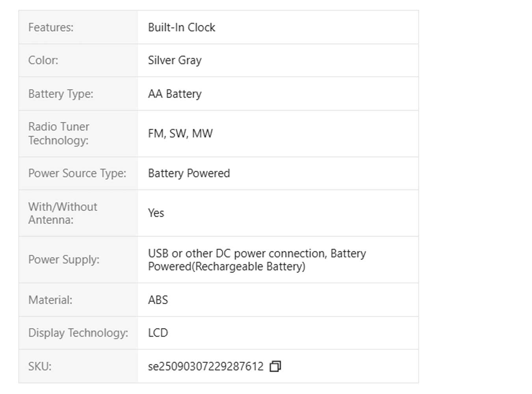The height and width of the screenshot is (394, 532).
Task: Click the copy SKU icon
Action: click(x=275, y=366)
